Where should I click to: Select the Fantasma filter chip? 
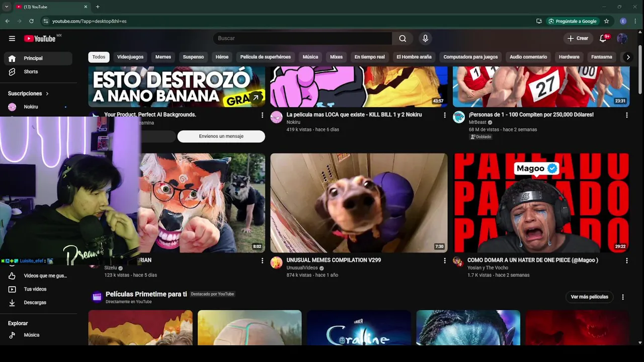click(x=602, y=57)
